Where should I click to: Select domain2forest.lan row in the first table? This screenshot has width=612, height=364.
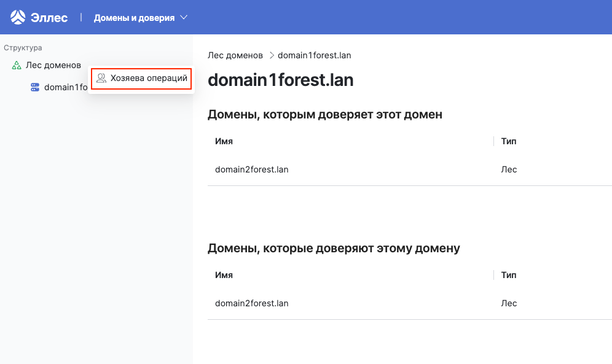(x=251, y=169)
